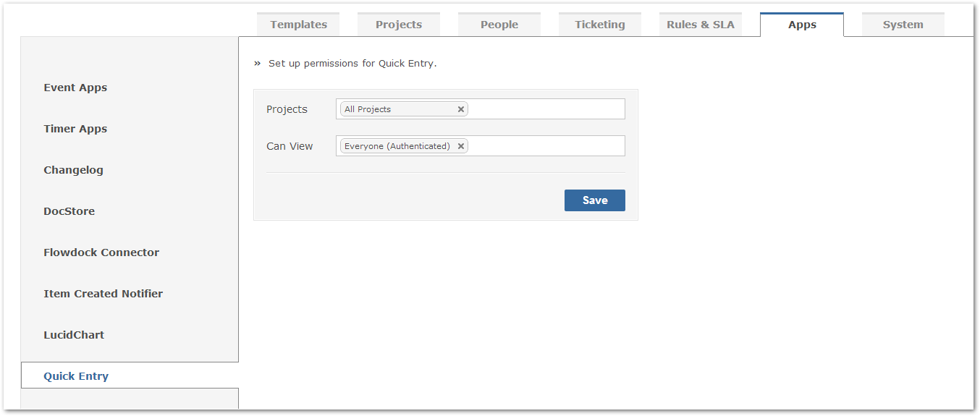Open the Ticketing tab
Screen dimensions: 980x416
tap(600, 25)
